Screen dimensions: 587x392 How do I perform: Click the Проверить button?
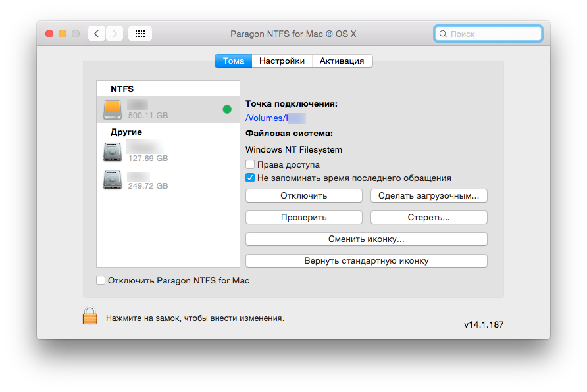tap(303, 217)
